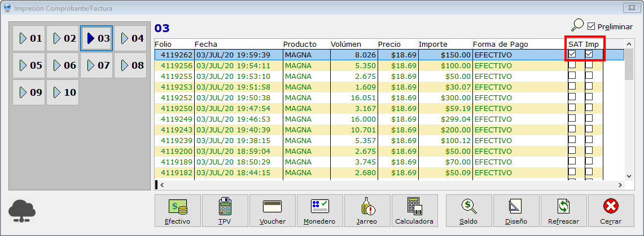Screen dimensions: 644x236
Task: Open the Diseño layout button
Action: (x=516, y=211)
